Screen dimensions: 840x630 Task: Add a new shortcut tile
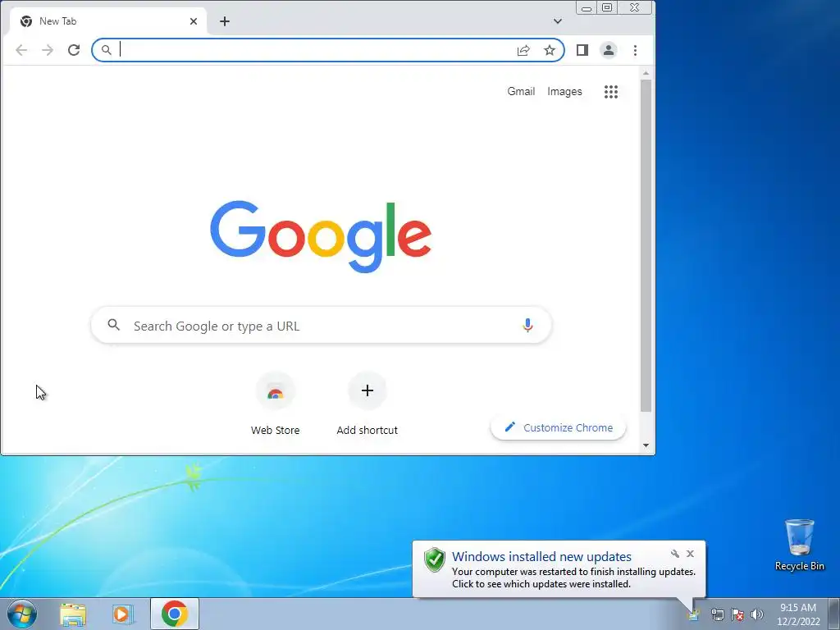point(367,404)
